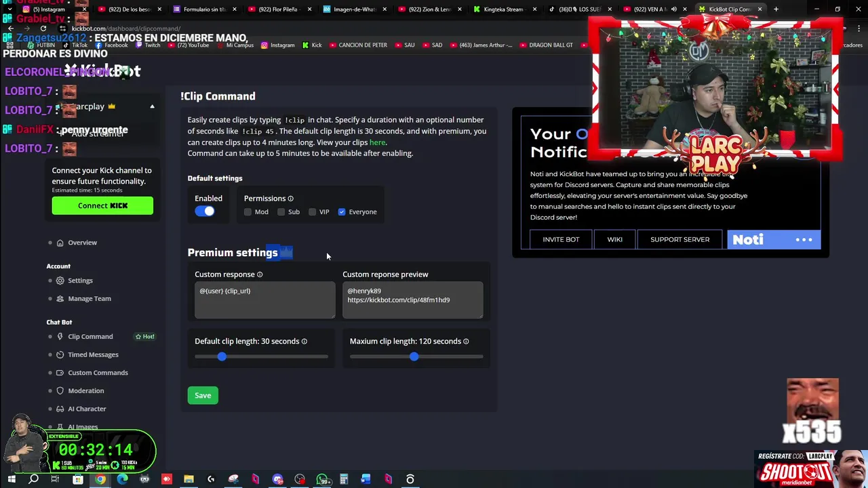Select Clip Command in the sidebar

pos(90,337)
